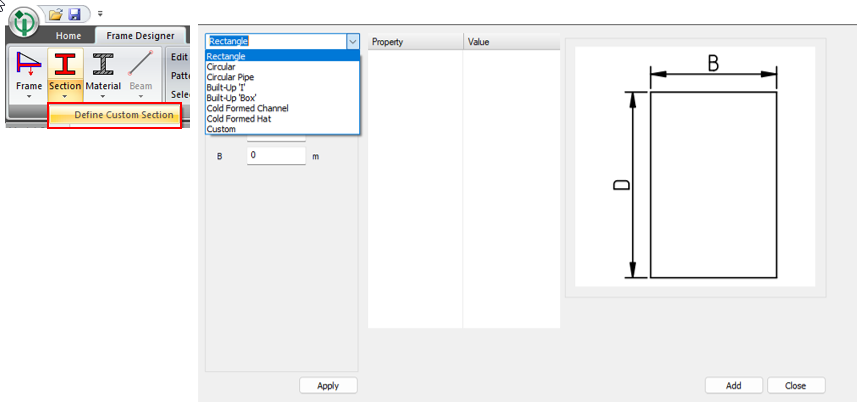This screenshot has width=865, height=412.
Task: Click the Section I-beam icon
Action: (x=65, y=65)
